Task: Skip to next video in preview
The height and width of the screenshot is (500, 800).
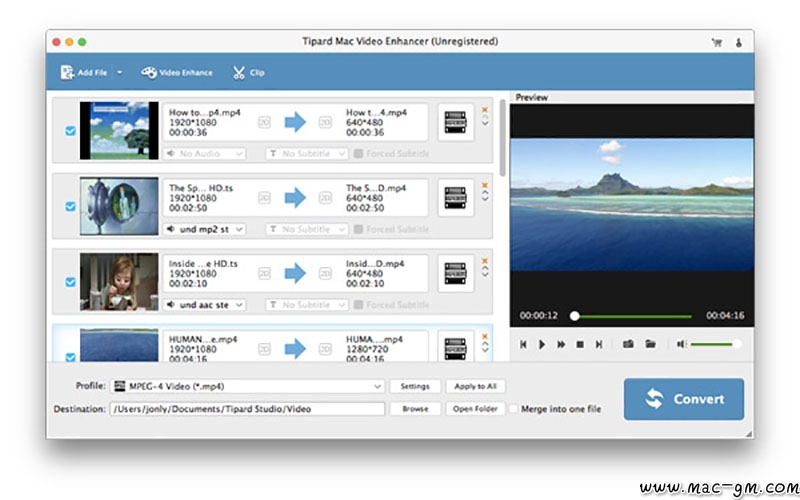Action: [599, 344]
